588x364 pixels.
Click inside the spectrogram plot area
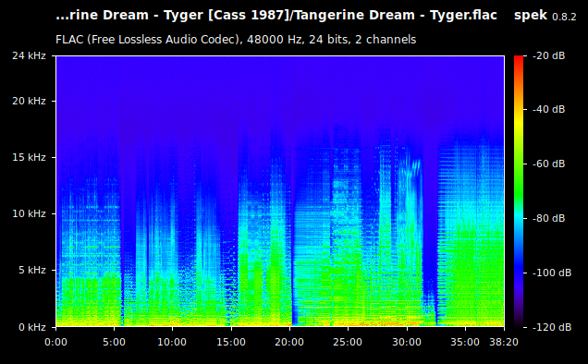click(x=280, y=191)
